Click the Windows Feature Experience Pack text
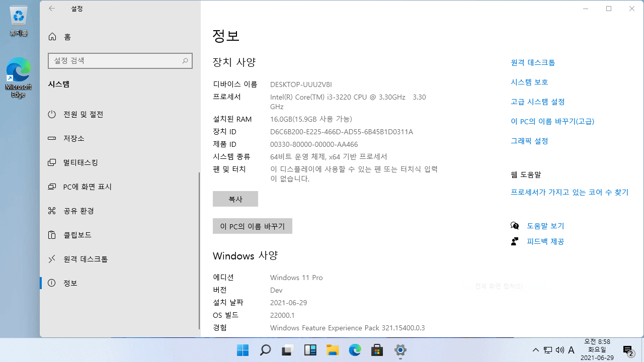 coord(348,328)
